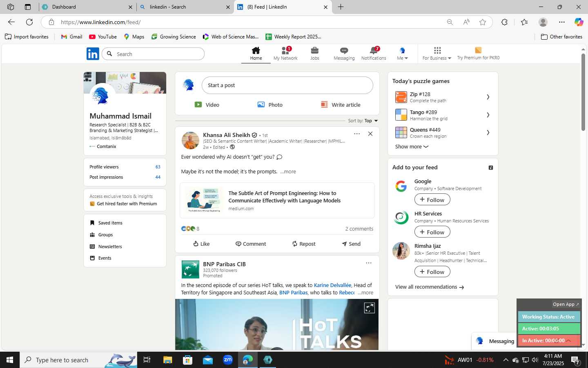Open Groups in sidebar

[x=101, y=235]
